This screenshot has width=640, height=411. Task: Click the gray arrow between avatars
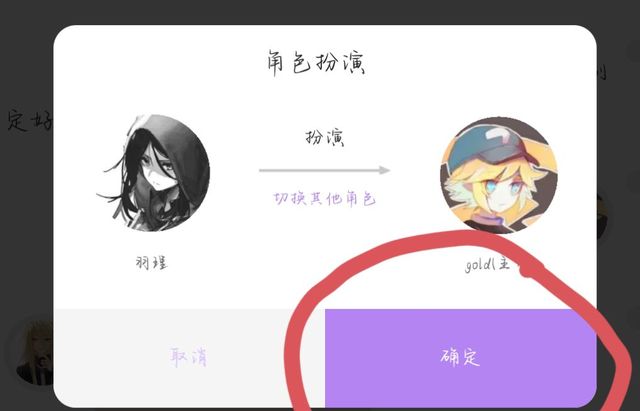pos(324,170)
